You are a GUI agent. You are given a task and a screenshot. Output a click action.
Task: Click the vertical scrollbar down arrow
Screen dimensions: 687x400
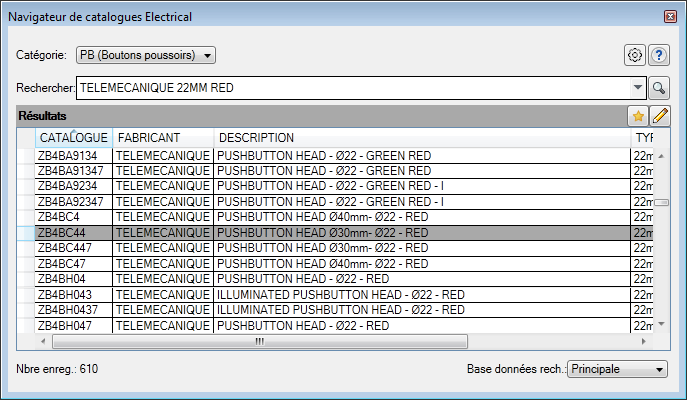662,324
